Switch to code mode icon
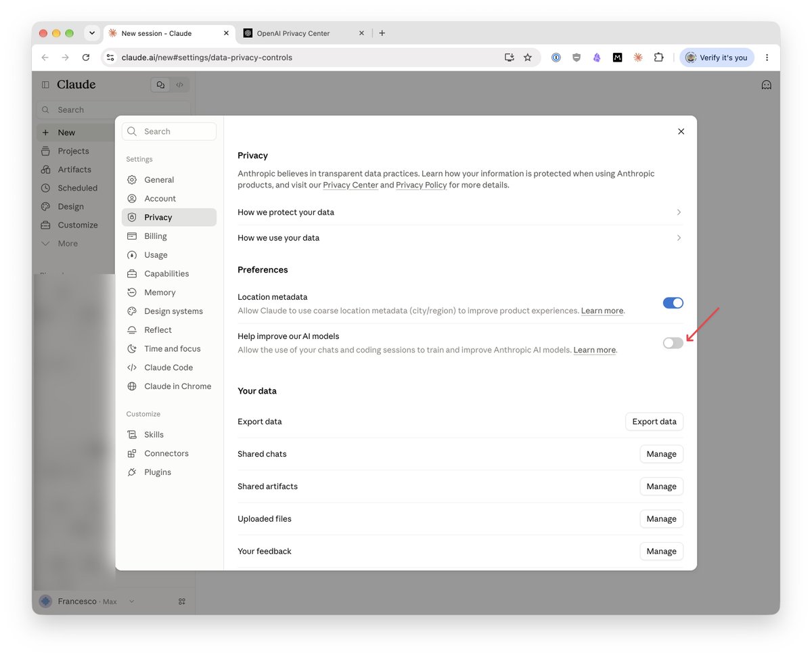 pyautogui.click(x=179, y=85)
